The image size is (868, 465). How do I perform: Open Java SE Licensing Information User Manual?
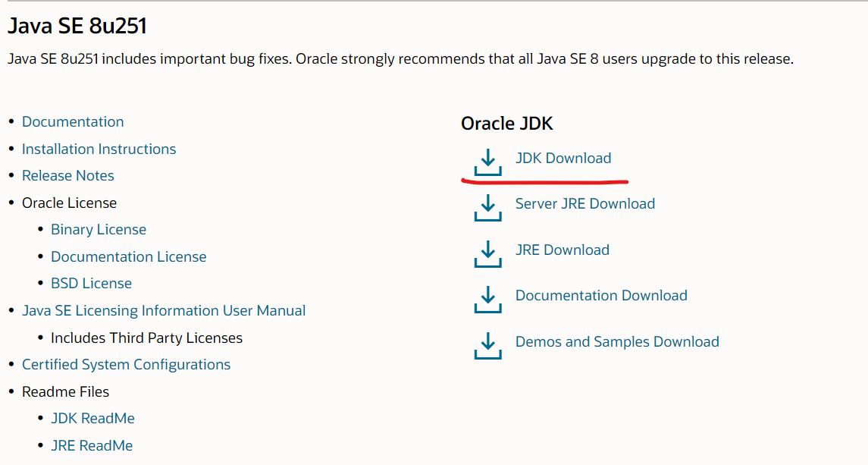click(x=164, y=310)
